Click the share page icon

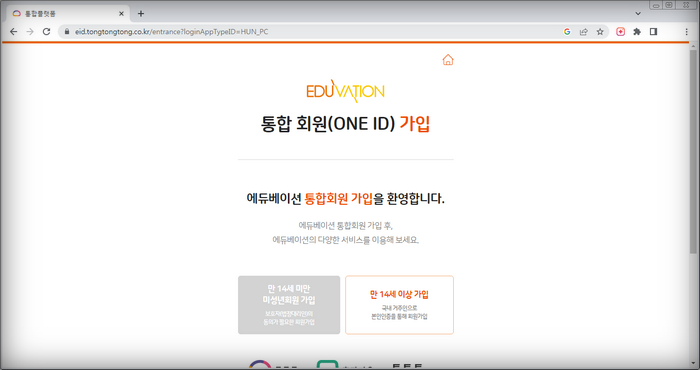[583, 32]
